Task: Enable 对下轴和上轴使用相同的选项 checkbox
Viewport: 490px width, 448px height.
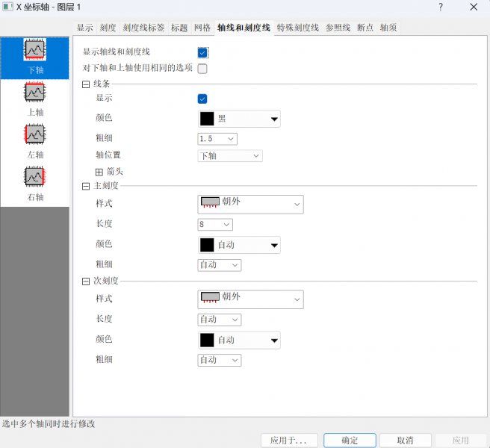Action: coord(202,69)
